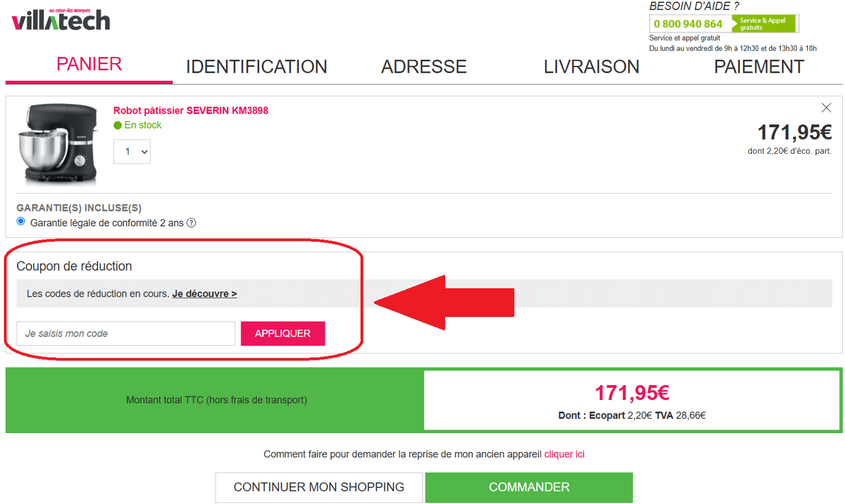Select the Garantie légale de conformité radio button
The width and height of the screenshot is (845, 504).
pyautogui.click(x=21, y=221)
